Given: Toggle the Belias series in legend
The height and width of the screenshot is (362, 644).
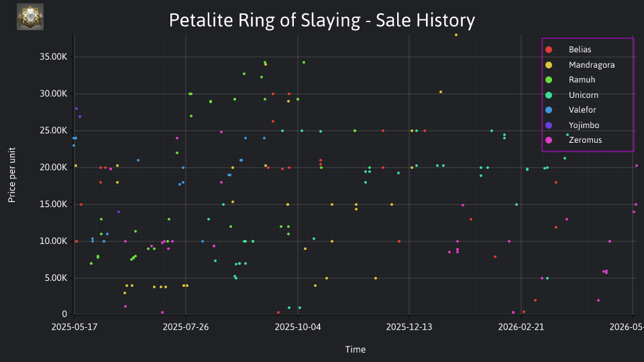Looking at the screenshot, I should [x=568, y=50].
